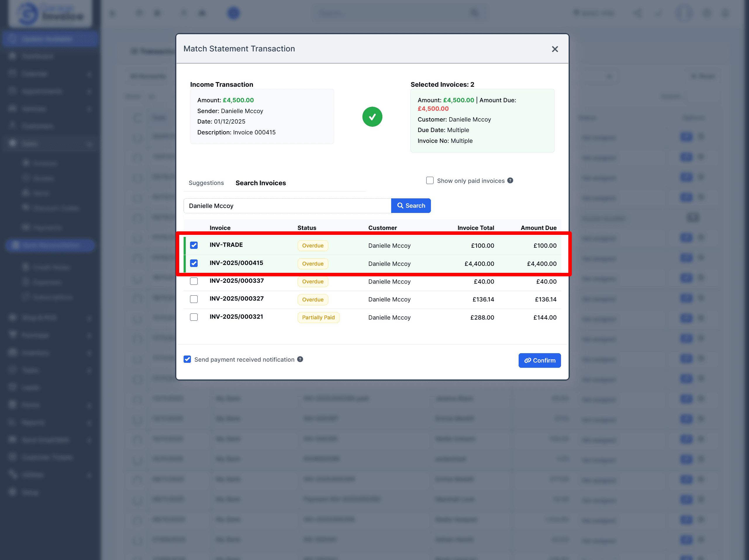749x560 pixels.
Task: Close the Match Statement Transaction dialog
Action: 555,49
